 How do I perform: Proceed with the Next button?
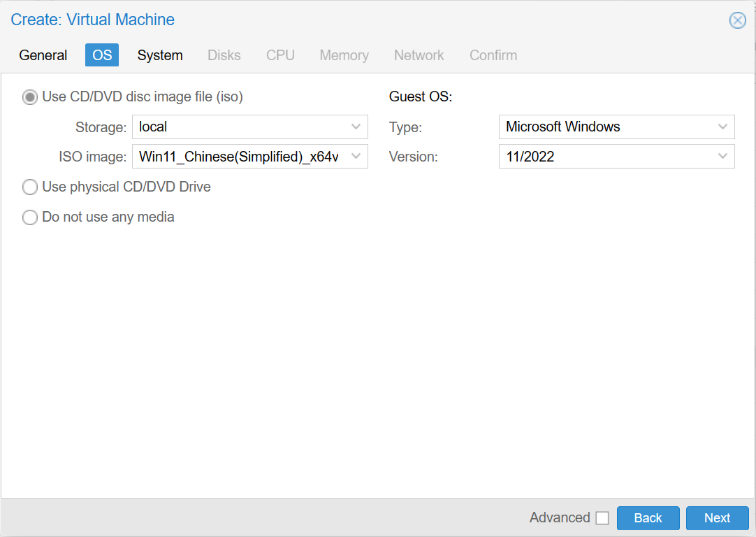point(717,518)
